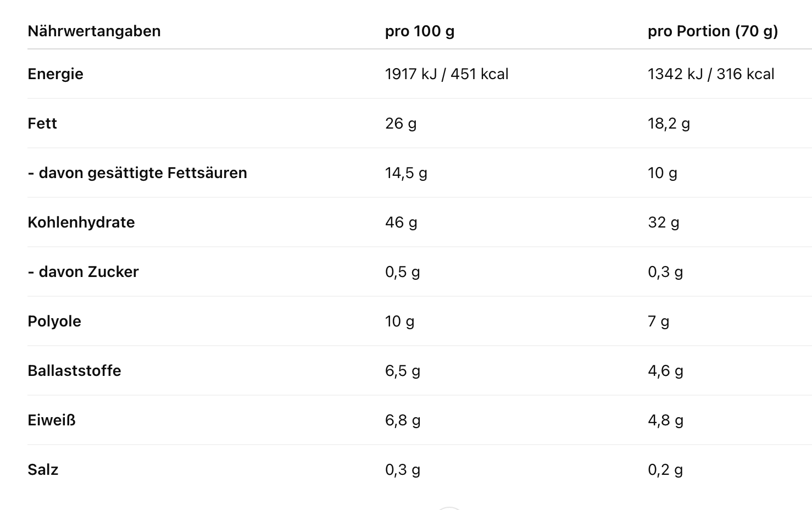This screenshot has height=510, width=812.
Task: Click the 1342 kJ / 316 kcal value
Action: [710, 74]
